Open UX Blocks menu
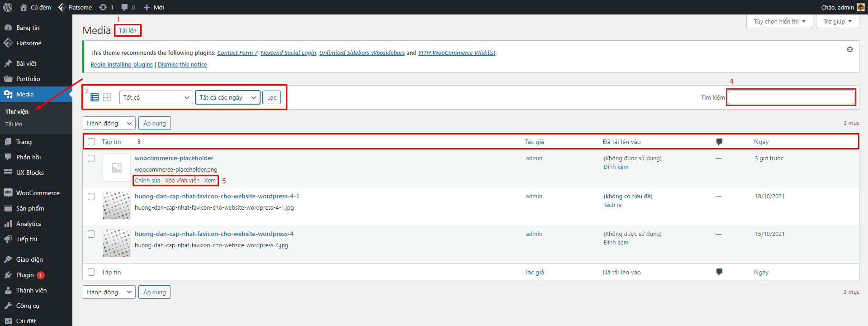The height and width of the screenshot is (326, 868). (36, 173)
